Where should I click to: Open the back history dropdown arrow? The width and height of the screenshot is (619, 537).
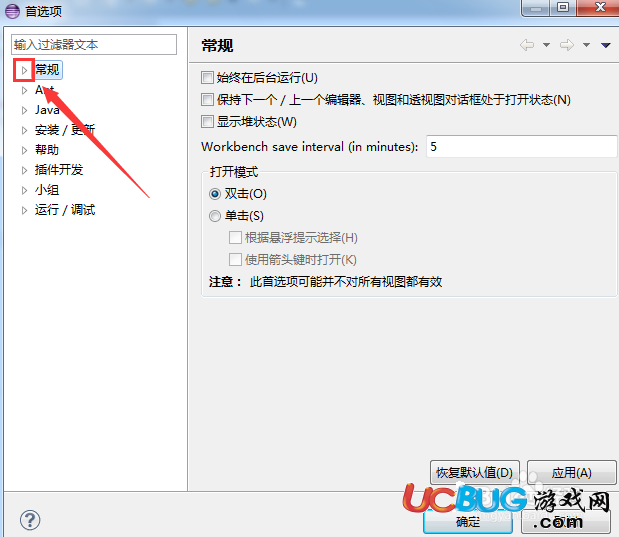pyautogui.click(x=546, y=45)
